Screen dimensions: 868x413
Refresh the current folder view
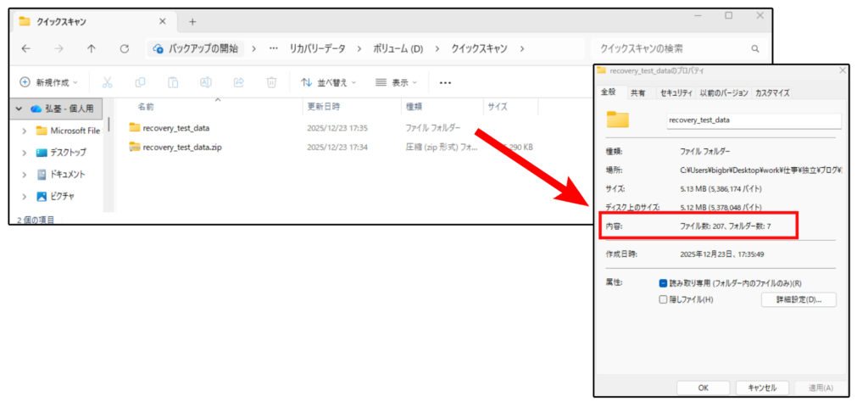[x=124, y=49]
